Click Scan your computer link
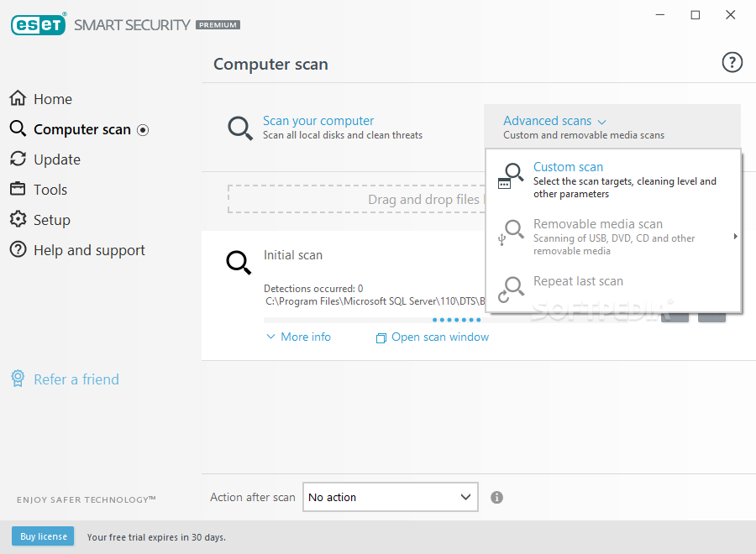The width and height of the screenshot is (756, 554). tap(318, 120)
